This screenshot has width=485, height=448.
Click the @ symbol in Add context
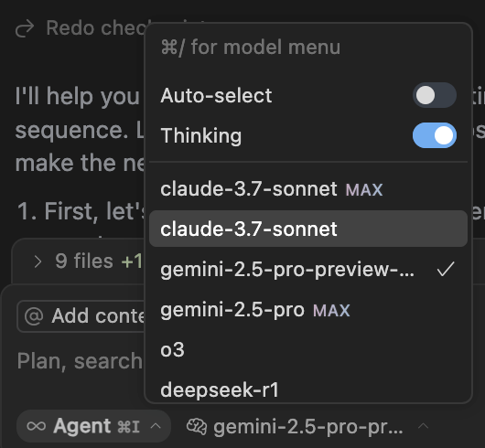click(x=34, y=316)
